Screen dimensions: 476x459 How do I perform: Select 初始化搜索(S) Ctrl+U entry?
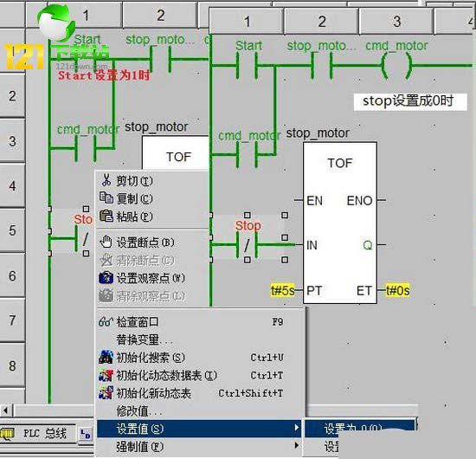(199, 358)
